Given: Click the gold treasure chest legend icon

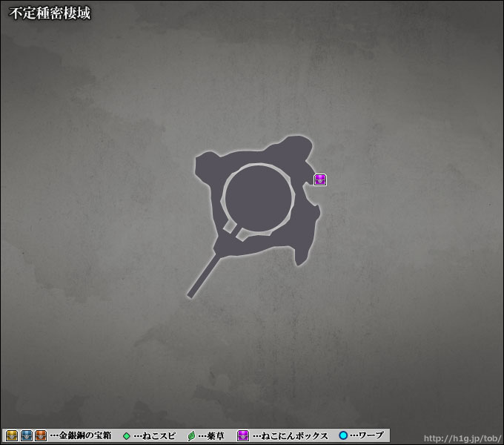Looking at the screenshot, I should [x=12, y=435].
